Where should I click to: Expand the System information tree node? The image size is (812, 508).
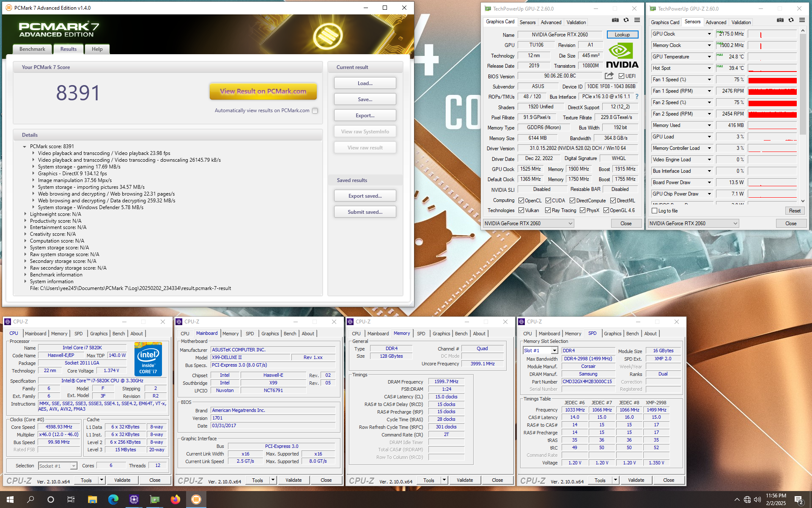point(25,282)
